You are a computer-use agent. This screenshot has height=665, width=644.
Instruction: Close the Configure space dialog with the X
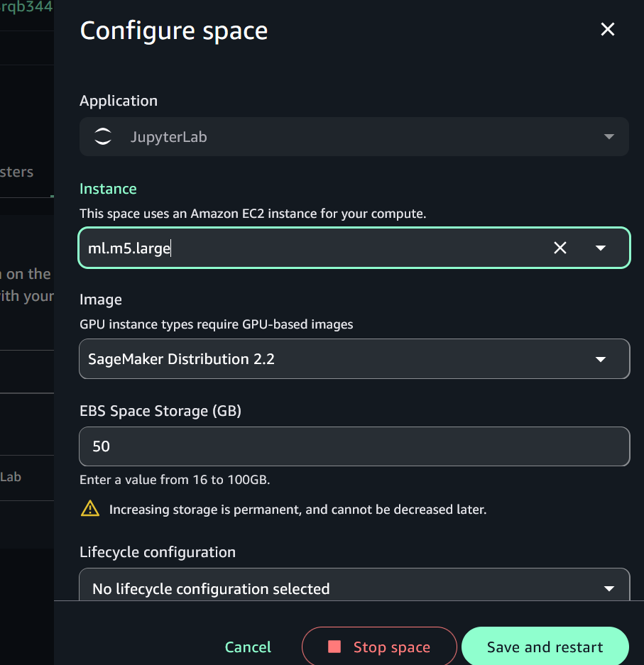(x=607, y=29)
